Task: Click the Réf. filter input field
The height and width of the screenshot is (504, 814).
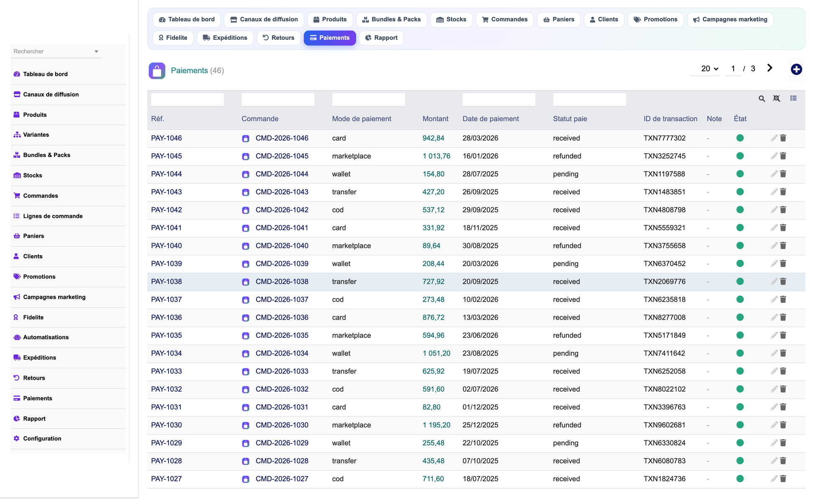Action: (187, 100)
